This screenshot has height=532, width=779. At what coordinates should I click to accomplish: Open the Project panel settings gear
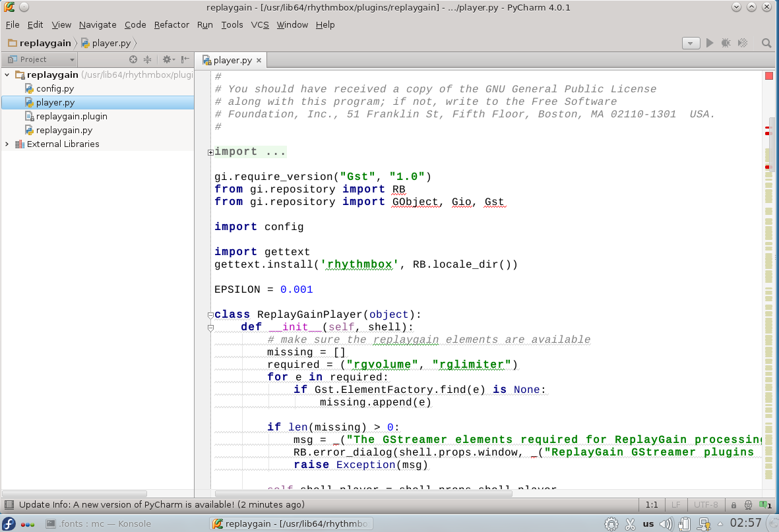point(168,59)
